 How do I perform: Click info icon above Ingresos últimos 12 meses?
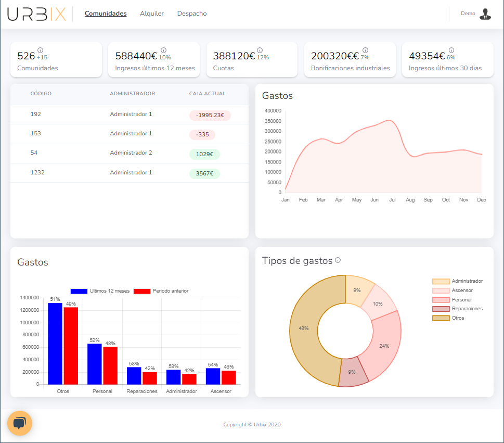pyautogui.click(x=163, y=50)
